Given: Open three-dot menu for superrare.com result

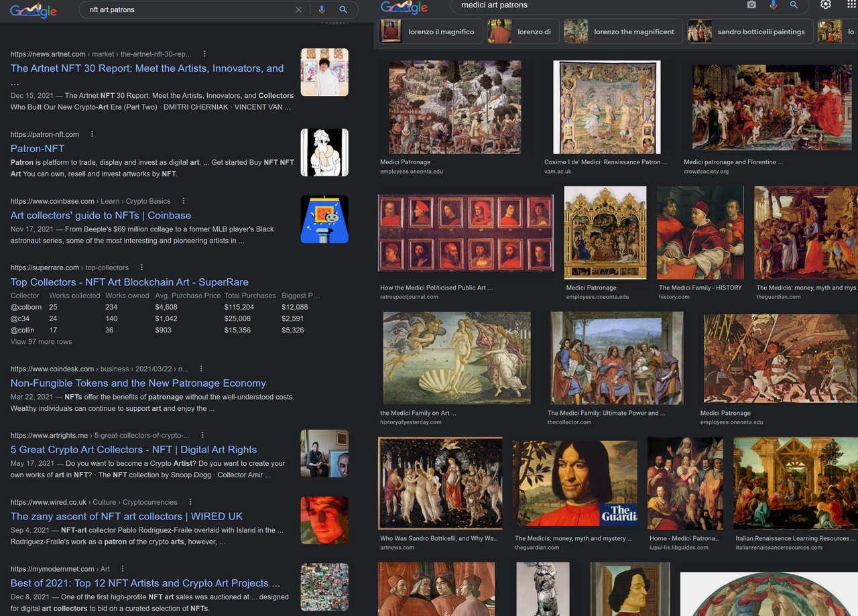Looking at the screenshot, I should pyautogui.click(x=141, y=267).
